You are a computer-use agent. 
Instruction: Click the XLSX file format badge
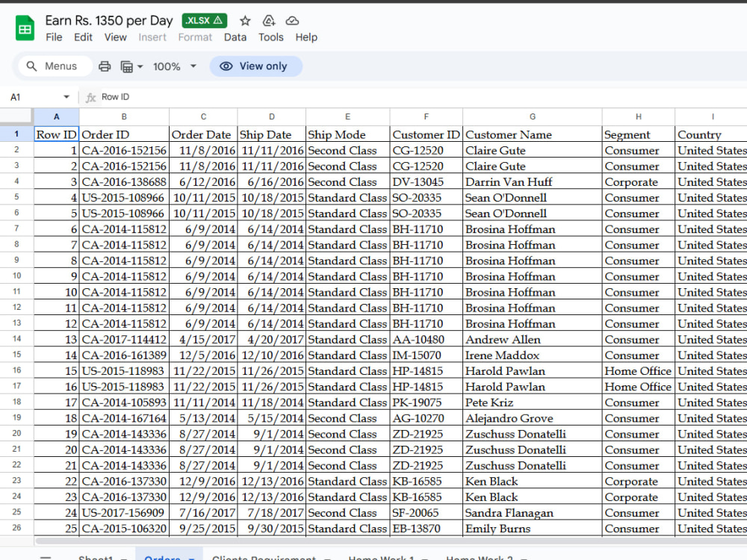click(x=205, y=20)
